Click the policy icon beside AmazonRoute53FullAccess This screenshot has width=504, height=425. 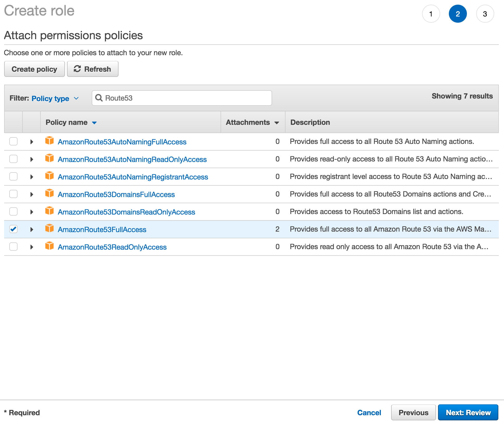[x=49, y=228]
